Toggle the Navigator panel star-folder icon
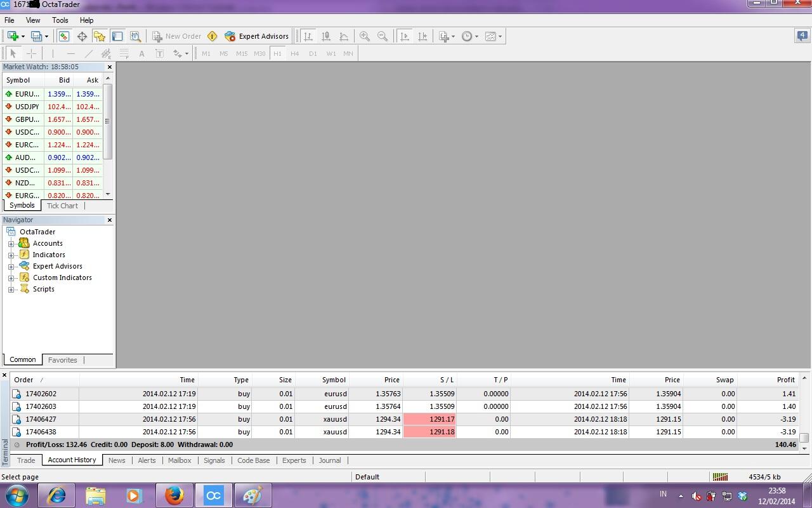This screenshot has width=812, height=508. click(x=100, y=36)
